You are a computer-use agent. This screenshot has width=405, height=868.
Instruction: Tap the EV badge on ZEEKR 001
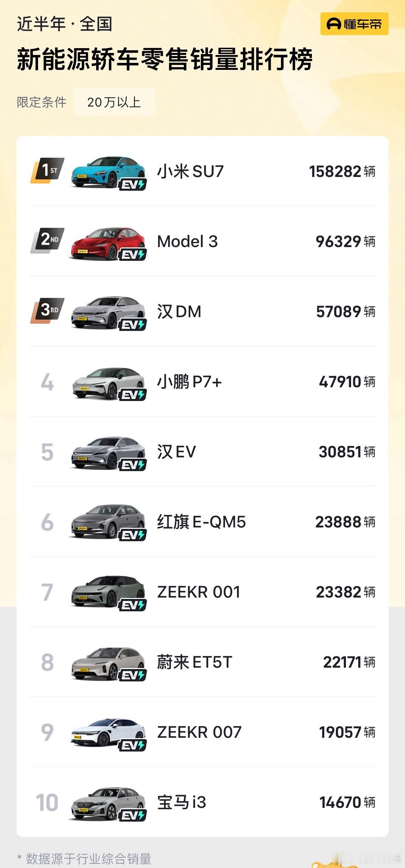pos(133,605)
